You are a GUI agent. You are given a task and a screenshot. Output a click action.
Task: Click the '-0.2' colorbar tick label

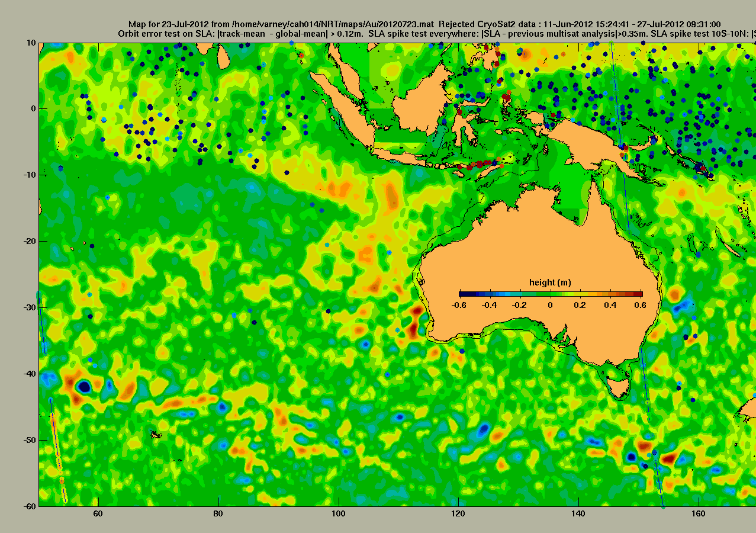pyautogui.click(x=520, y=304)
